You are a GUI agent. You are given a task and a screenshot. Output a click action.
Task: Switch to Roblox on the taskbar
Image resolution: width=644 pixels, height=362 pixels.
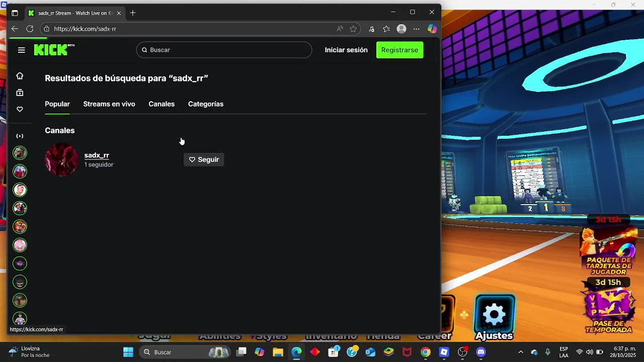pos(444,352)
